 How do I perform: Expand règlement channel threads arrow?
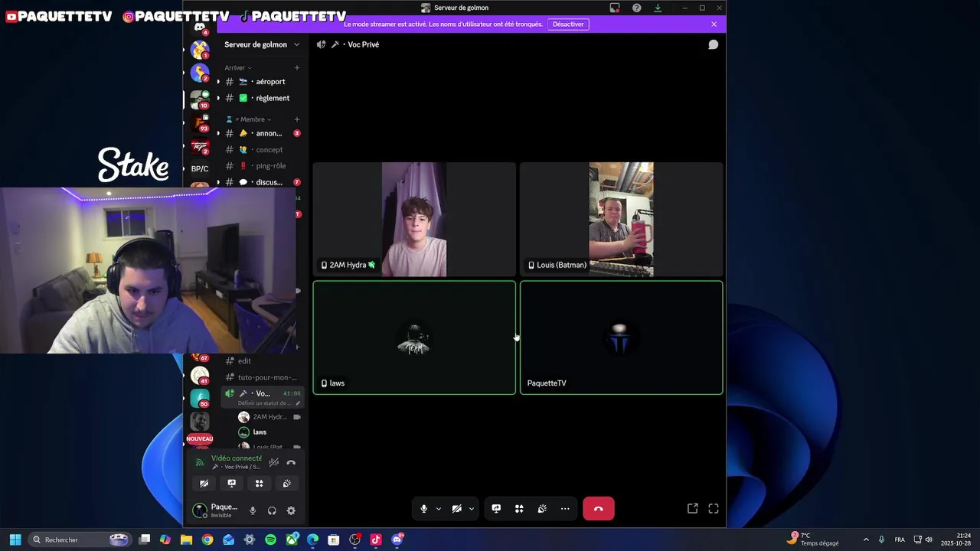coord(218,98)
